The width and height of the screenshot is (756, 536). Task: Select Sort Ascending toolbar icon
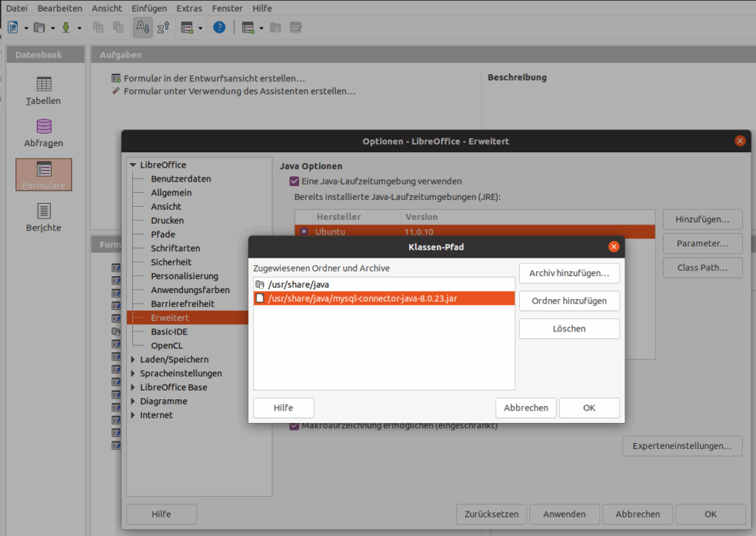click(x=142, y=27)
